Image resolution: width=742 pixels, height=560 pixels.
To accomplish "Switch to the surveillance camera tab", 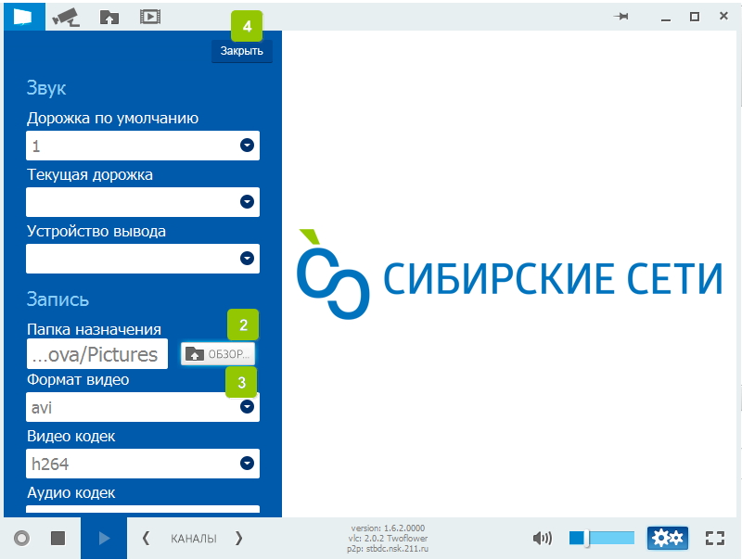I will pos(66,17).
